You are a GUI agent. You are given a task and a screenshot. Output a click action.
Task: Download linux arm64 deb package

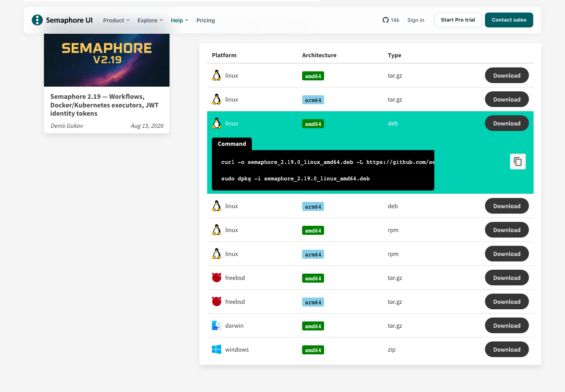507,206
